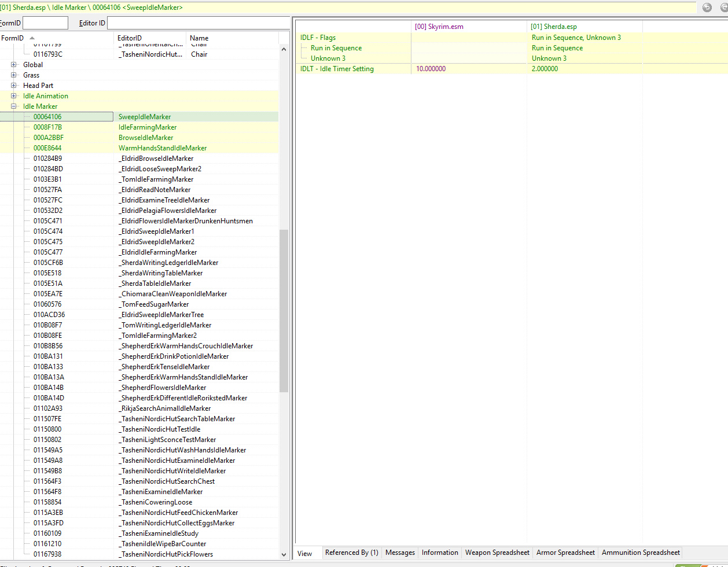The image size is (728, 567).
Task: Expand the Idle Animation group
Action: (14, 96)
